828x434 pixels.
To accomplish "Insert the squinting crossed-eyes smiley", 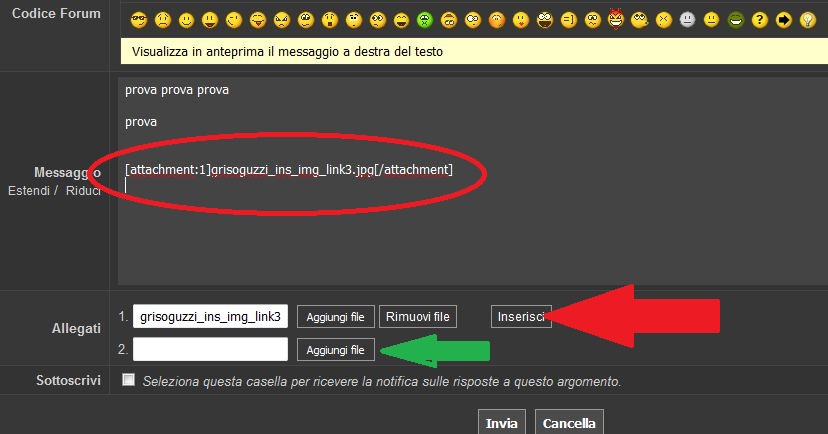I will 664,21.
